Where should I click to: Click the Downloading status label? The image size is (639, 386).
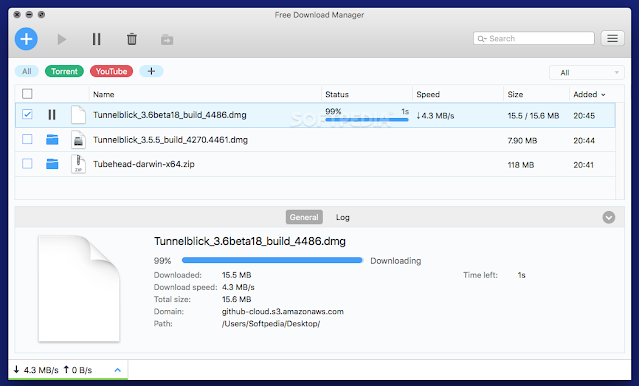396,261
